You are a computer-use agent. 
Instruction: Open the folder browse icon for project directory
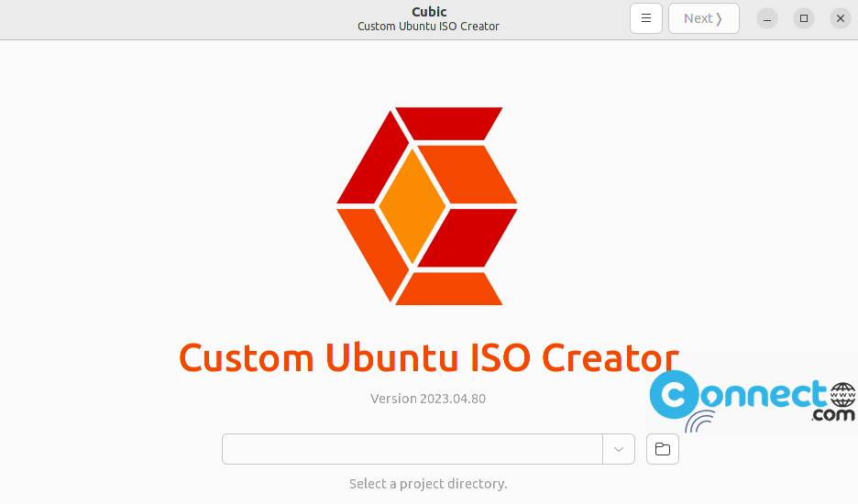(x=662, y=449)
